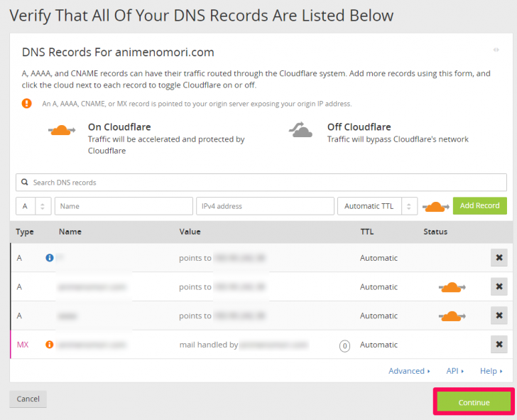This screenshot has height=420, width=517.
Task: Click the green Add Record button
Action: (x=480, y=206)
